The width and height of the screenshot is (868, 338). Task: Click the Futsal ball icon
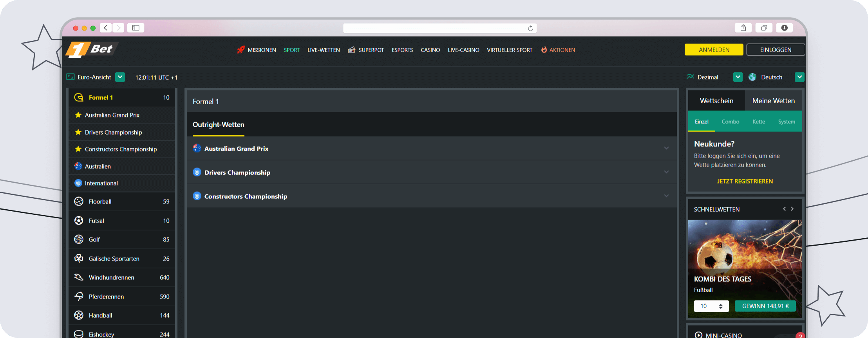point(79,221)
